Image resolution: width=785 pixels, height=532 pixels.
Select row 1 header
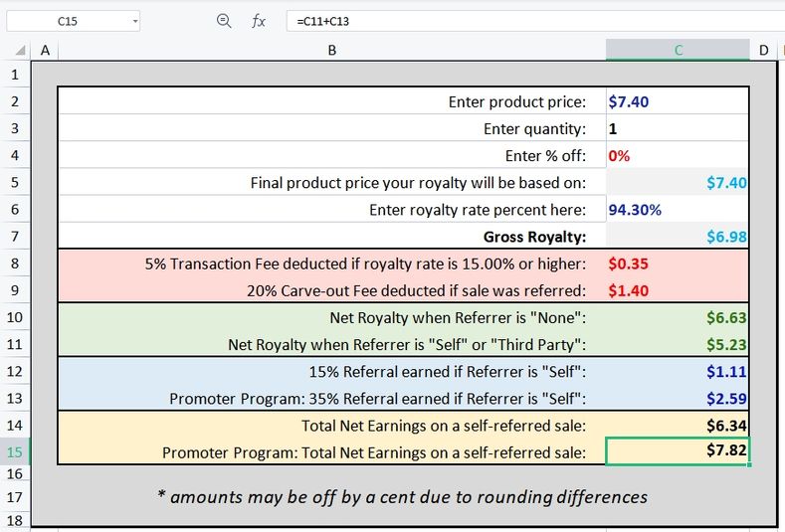point(15,74)
